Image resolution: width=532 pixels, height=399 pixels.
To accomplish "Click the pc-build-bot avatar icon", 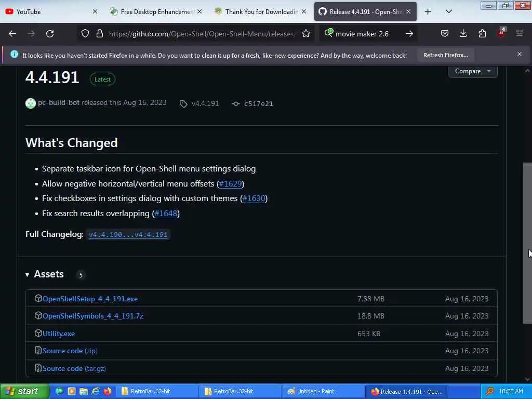I will pos(31,103).
